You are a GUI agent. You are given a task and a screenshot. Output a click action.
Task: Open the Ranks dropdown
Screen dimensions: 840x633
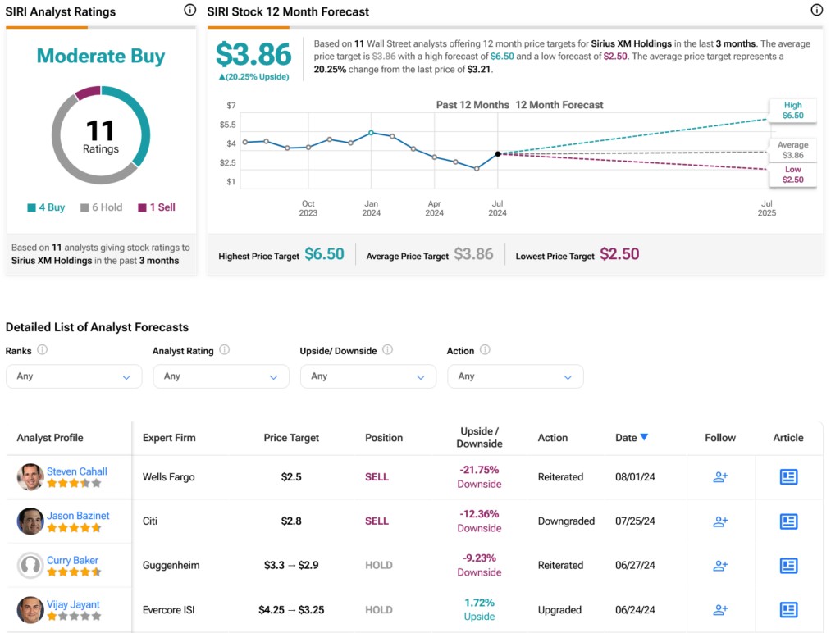click(x=74, y=376)
